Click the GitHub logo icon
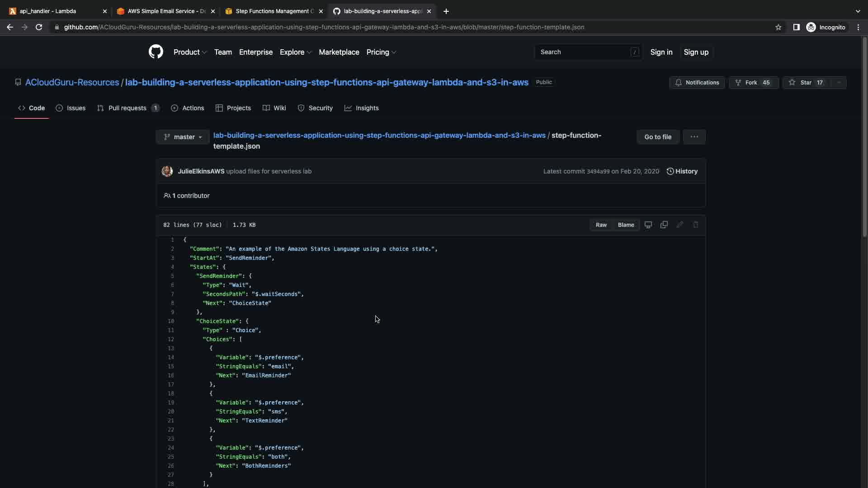The image size is (868, 488). click(156, 52)
